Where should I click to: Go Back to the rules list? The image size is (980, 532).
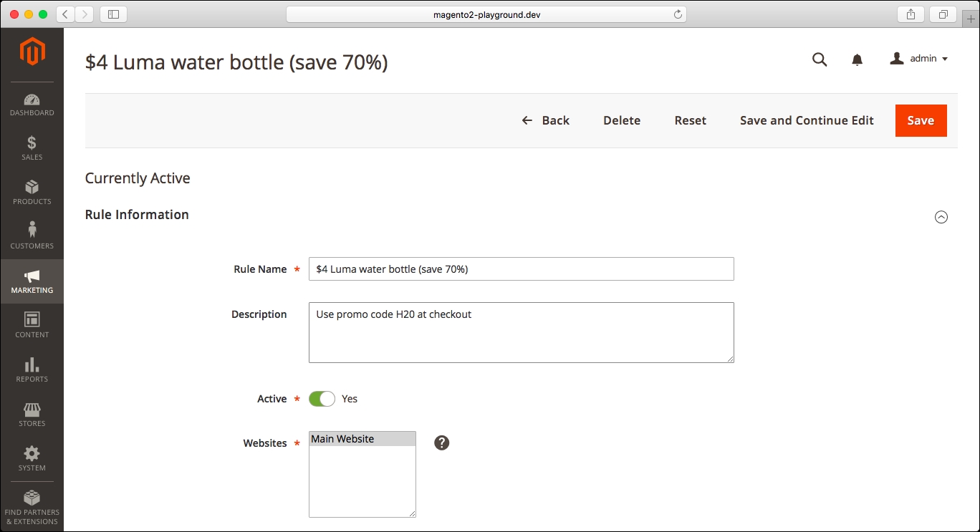[545, 120]
